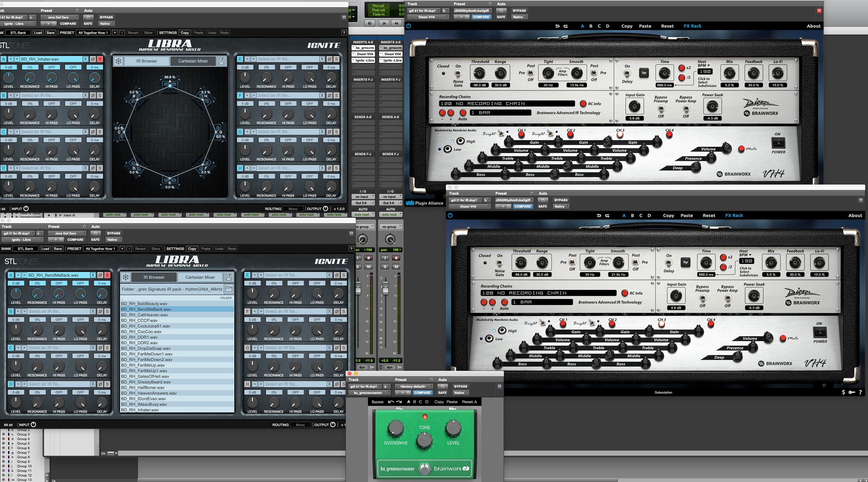Click the save disk icon beside Cartesian Mixer
868x482 pixels.
tap(221, 61)
